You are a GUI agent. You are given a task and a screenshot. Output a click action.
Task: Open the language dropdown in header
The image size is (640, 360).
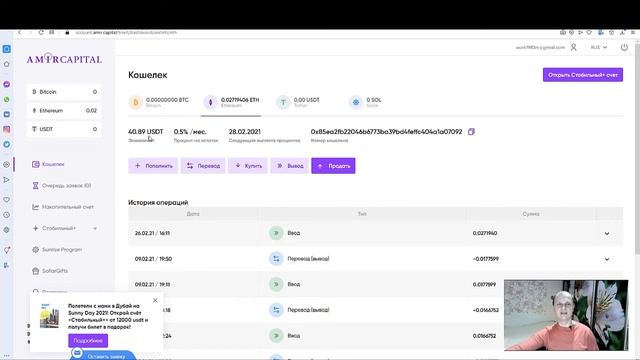click(x=599, y=47)
